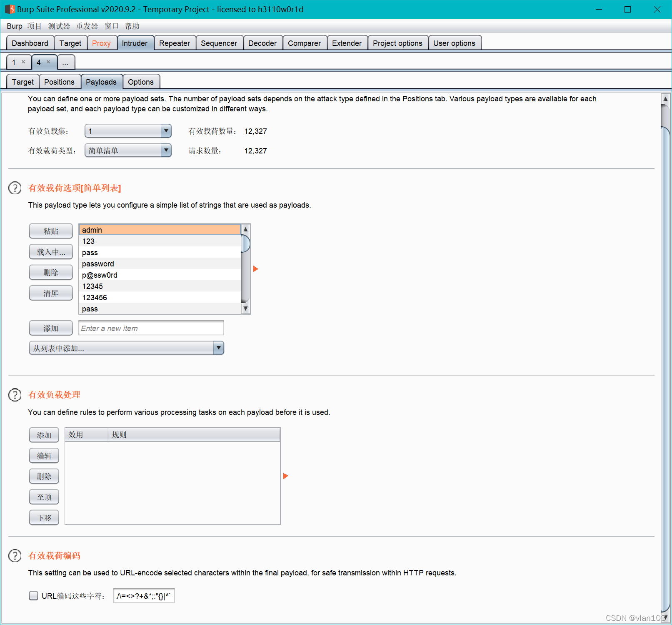The image size is (672, 625).
Task: Click orange arrow beside processing rules table
Action: [285, 476]
